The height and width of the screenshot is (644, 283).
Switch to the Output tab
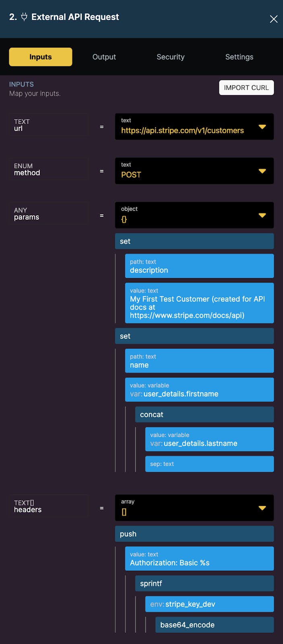104,57
